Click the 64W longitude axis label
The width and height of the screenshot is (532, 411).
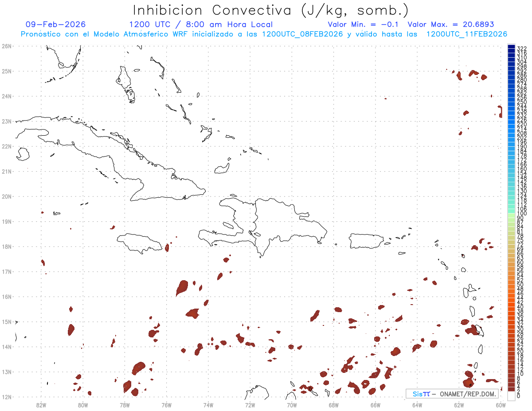[x=417, y=404]
